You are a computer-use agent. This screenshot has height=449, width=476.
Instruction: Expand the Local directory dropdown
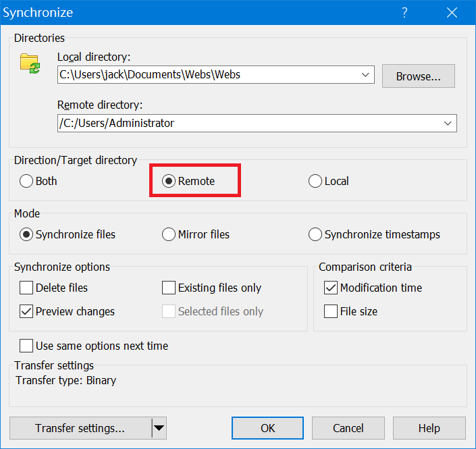pyautogui.click(x=366, y=75)
